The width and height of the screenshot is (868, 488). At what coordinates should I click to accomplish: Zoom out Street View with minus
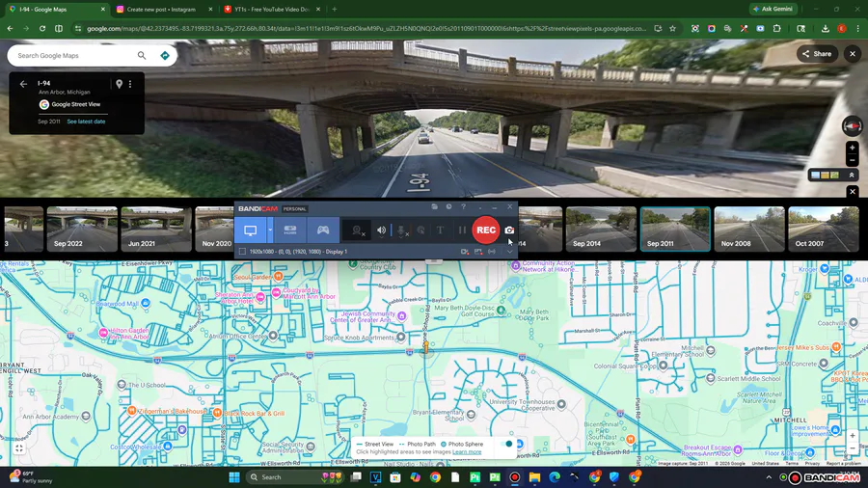tap(852, 160)
